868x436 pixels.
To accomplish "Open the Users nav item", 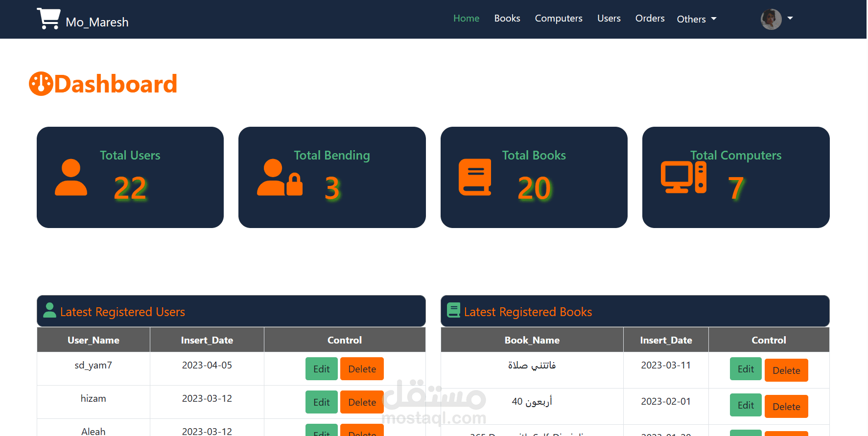I will (609, 18).
